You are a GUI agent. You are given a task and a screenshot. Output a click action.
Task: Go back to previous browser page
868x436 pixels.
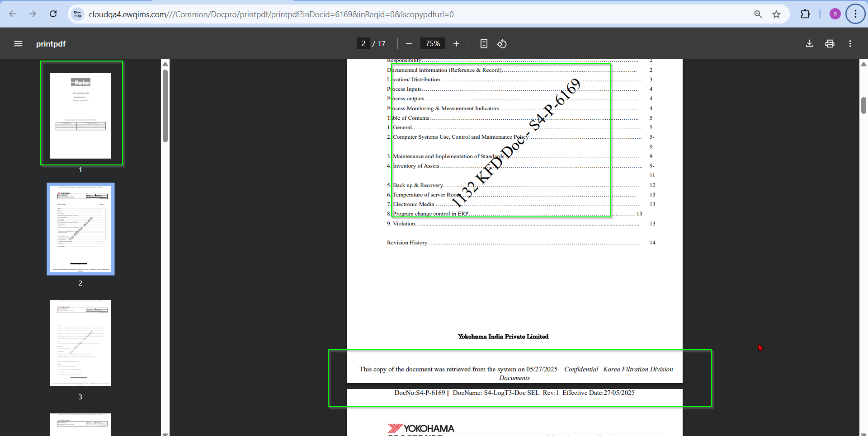(x=13, y=14)
